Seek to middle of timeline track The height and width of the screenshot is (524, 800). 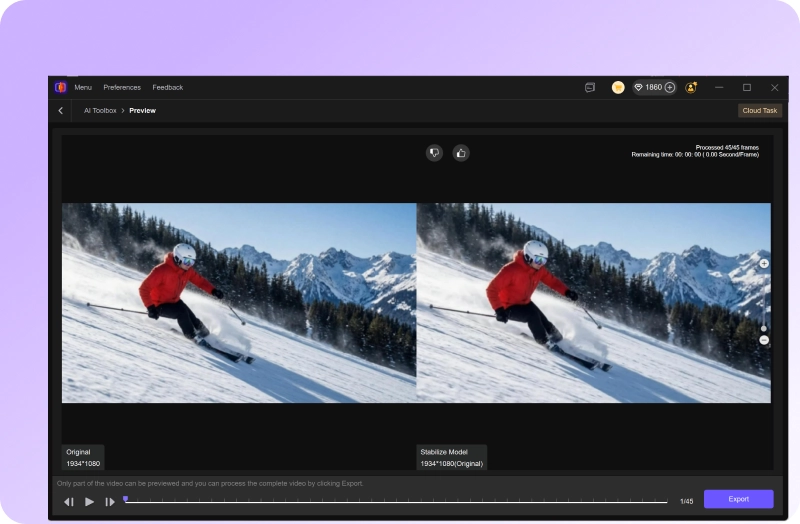tap(396, 502)
